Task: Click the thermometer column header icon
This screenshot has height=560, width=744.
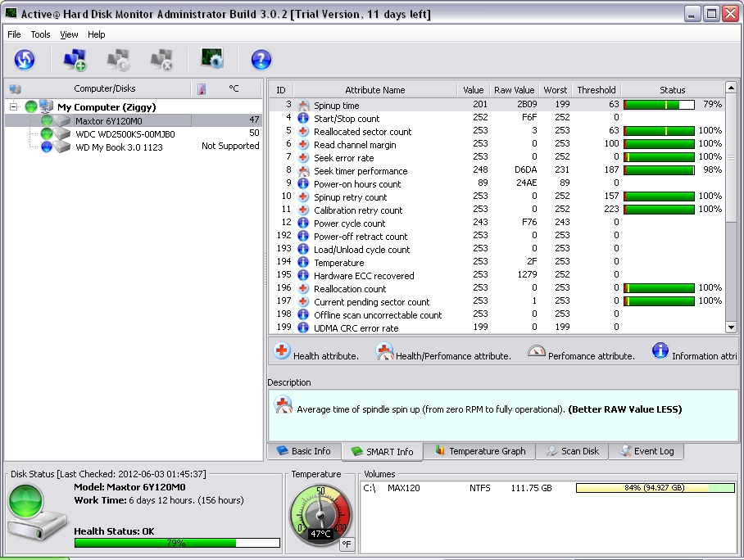Action: 202,88
